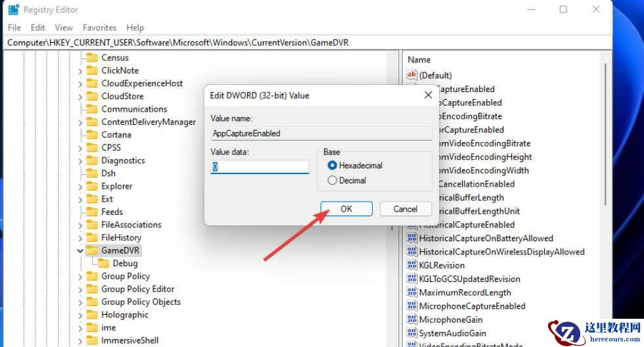Open the Favorites menu
This screenshot has width=644, height=347.
99,28
